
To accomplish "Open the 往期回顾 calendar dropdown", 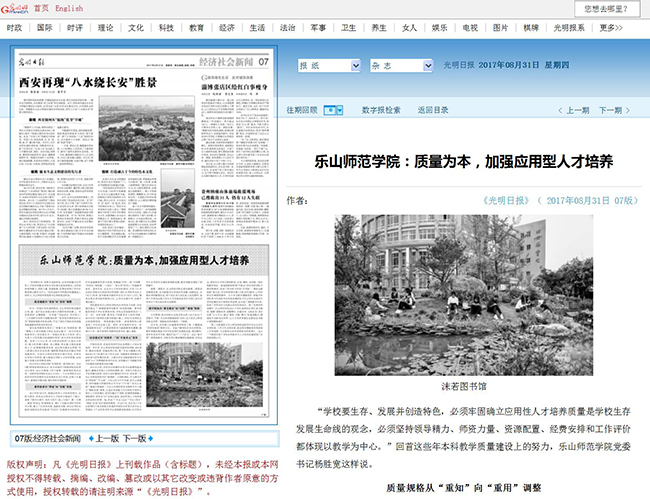I will tap(333, 110).
